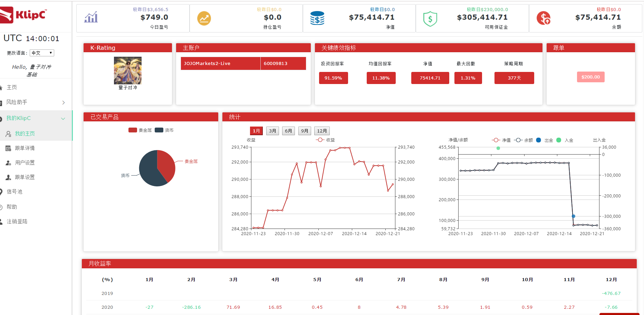644x315 pixels.
Task: Click the today's profit bar chart icon
Action: (91, 17)
